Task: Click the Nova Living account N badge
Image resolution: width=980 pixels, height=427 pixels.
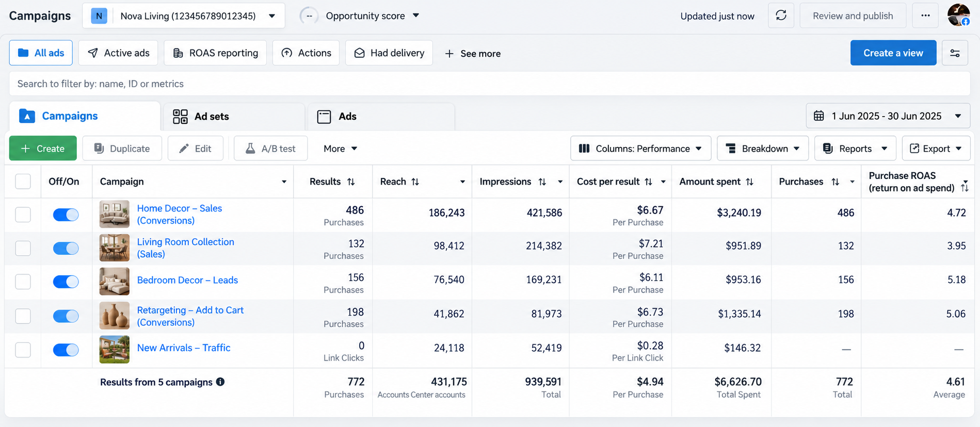Action: tap(99, 16)
